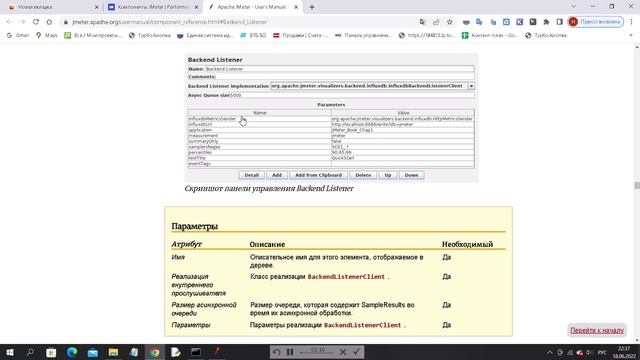Open the Chrome three-dot menu
Screen dimensions: 640x360
631,22
